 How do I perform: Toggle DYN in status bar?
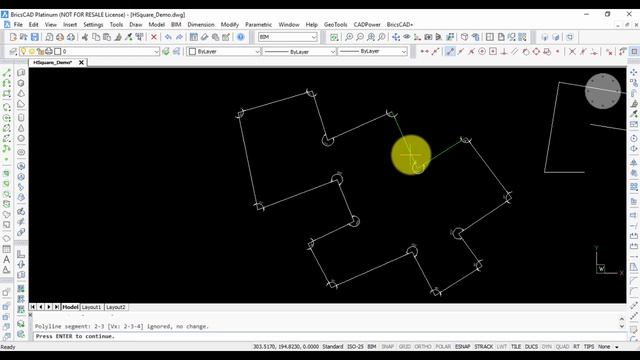point(547,347)
